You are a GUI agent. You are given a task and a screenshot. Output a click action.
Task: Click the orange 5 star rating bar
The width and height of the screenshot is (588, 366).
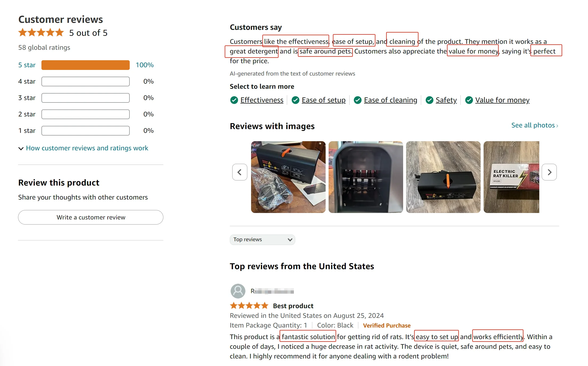point(85,65)
